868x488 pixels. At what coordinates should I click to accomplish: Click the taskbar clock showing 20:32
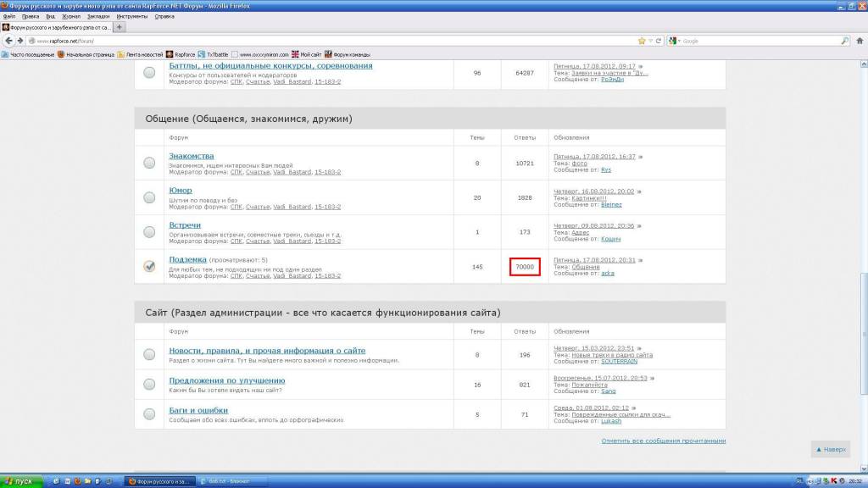click(855, 481)
